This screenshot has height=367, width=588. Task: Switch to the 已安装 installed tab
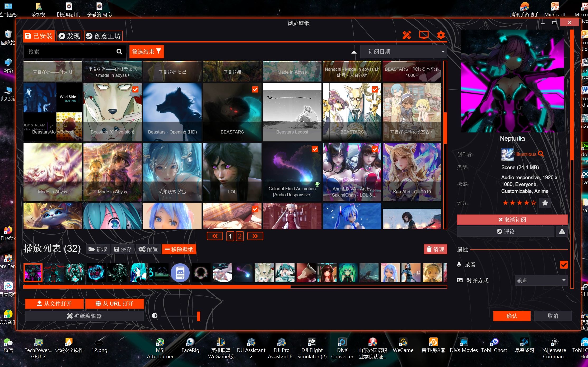(x=39, y=36)
